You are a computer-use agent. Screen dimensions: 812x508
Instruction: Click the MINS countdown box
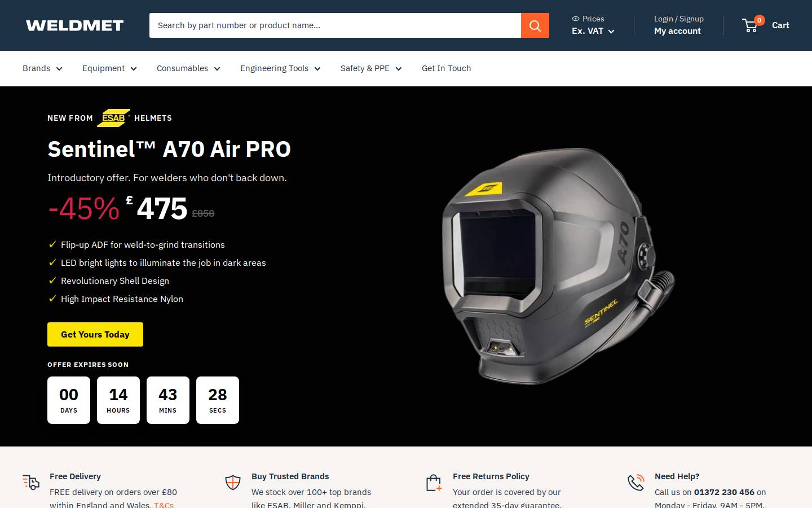point(168,400)
